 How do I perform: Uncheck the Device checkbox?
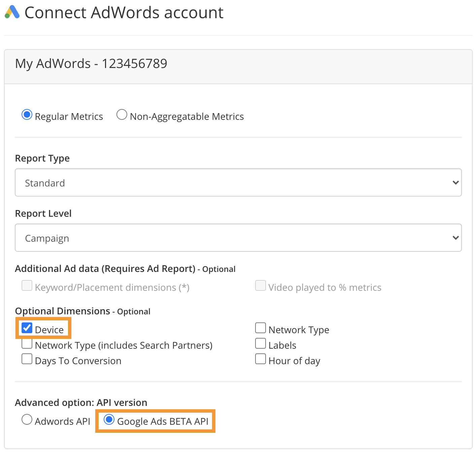[27, 328]
